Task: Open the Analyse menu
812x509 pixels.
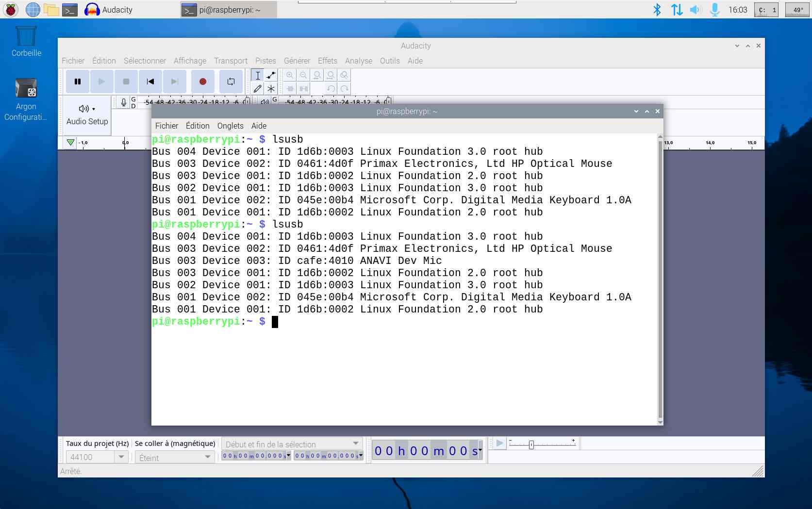Action: click(x=359, y=61)
